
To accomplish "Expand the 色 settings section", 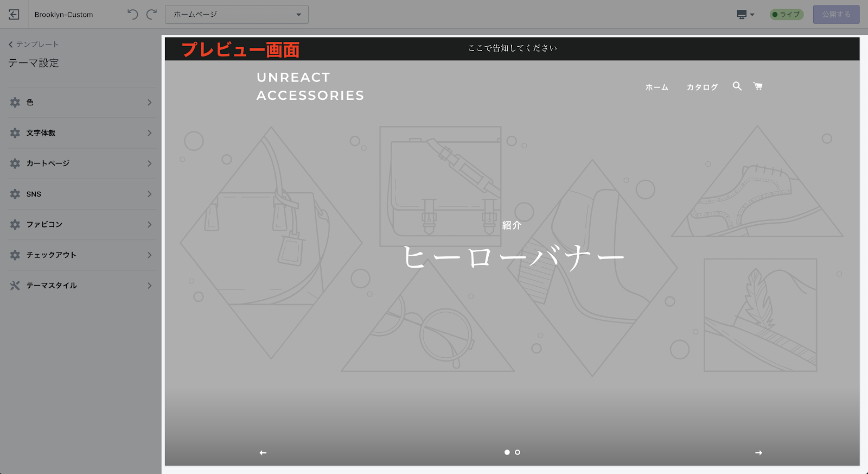I will point(81,103).
